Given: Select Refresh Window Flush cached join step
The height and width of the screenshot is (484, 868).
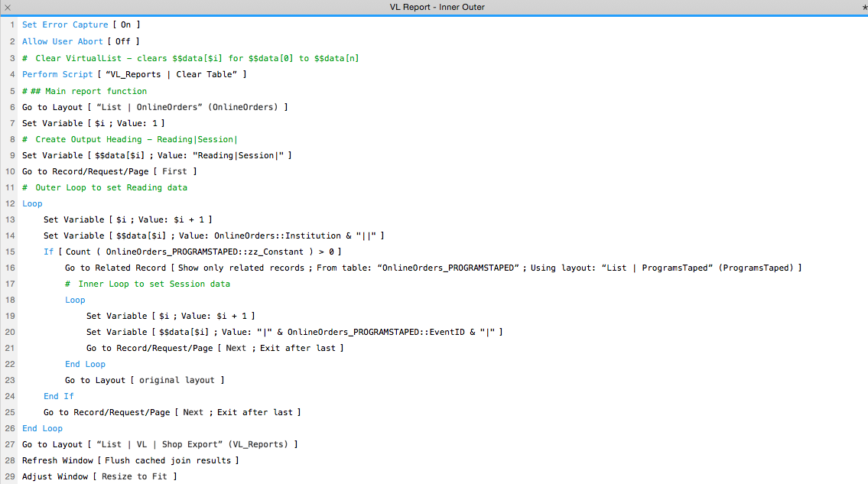Looking at the screenshot, I should point(130,460).
